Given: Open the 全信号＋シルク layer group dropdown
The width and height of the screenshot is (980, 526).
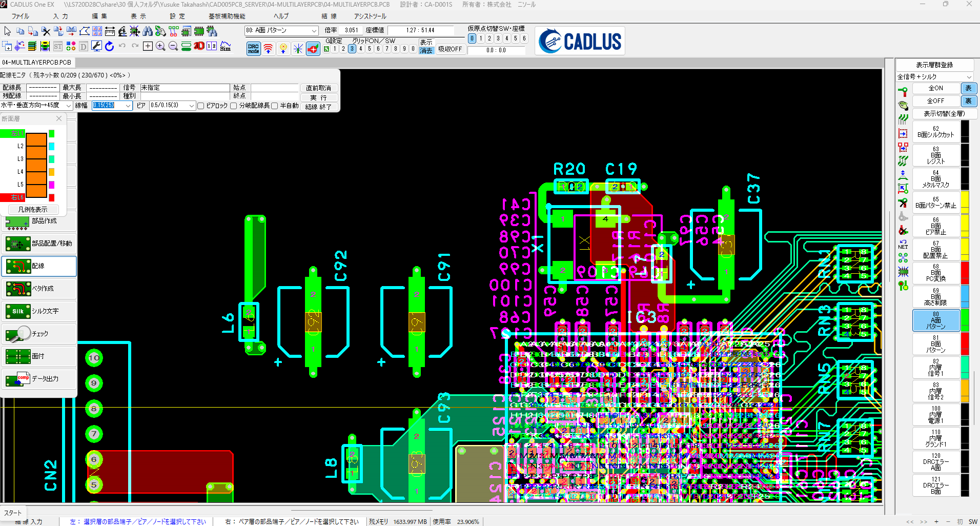Looking at the screenshot, I should click(x=968, y=76).
